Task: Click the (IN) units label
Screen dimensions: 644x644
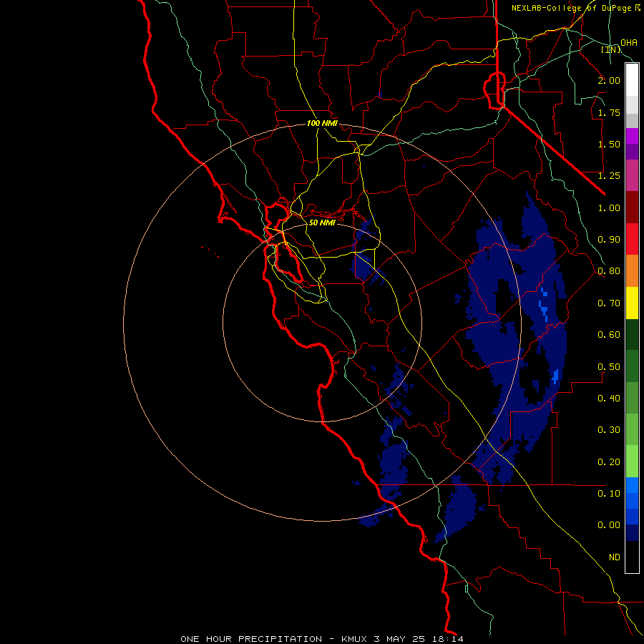Action: (x=611, y=49)
